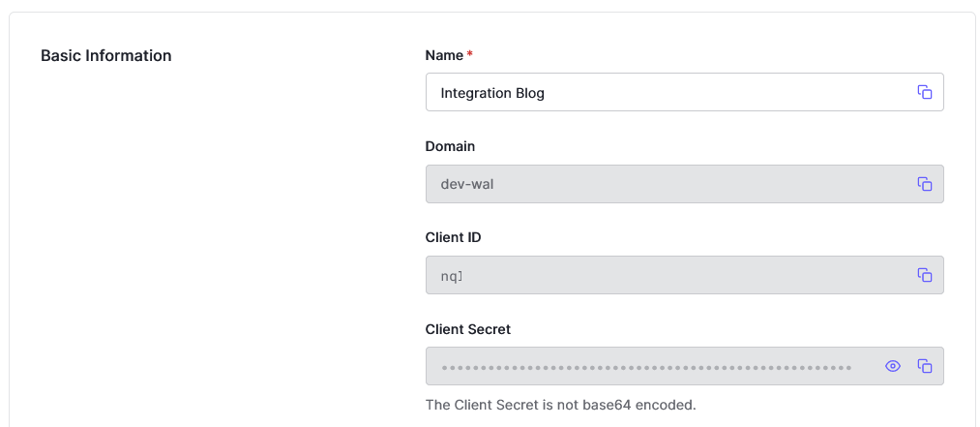Copy the Client Secret to clipboard
Screen dimensions: 980x427
point(924,366)
